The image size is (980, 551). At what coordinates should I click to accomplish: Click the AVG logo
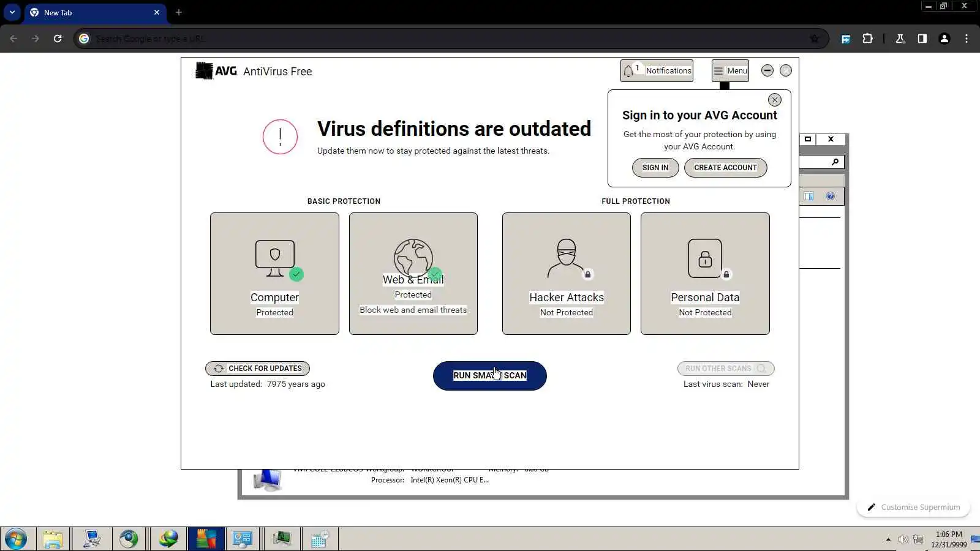pyautogui.click(x=216, y=71)
